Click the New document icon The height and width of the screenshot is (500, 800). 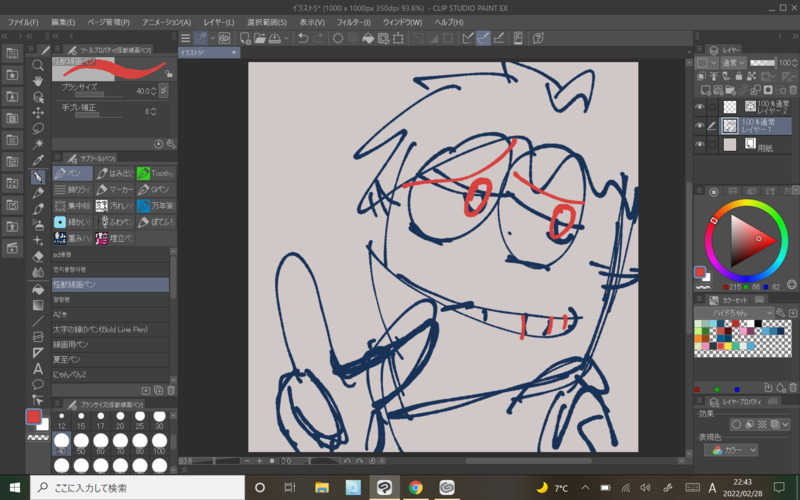click(245, 38)
